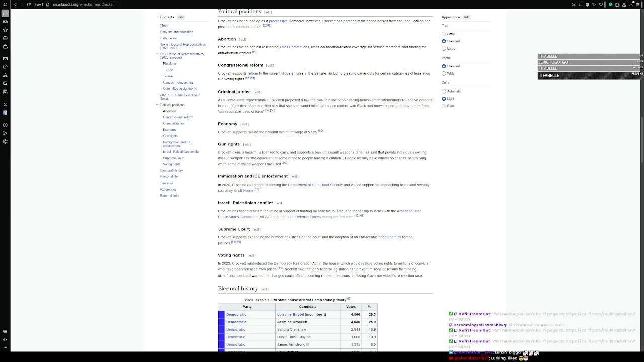
Task: Click the padlock site info icon
Action: click(x=48, y=4)
